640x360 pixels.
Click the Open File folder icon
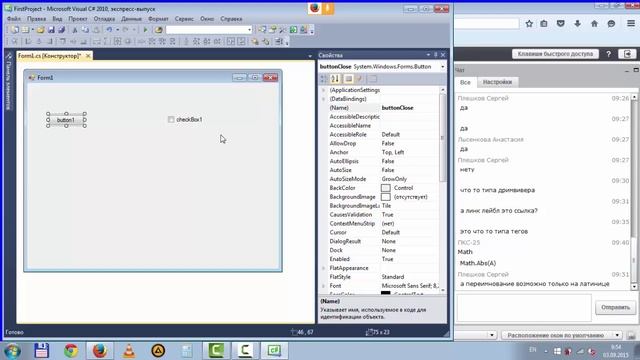click(x=40, y=30)
